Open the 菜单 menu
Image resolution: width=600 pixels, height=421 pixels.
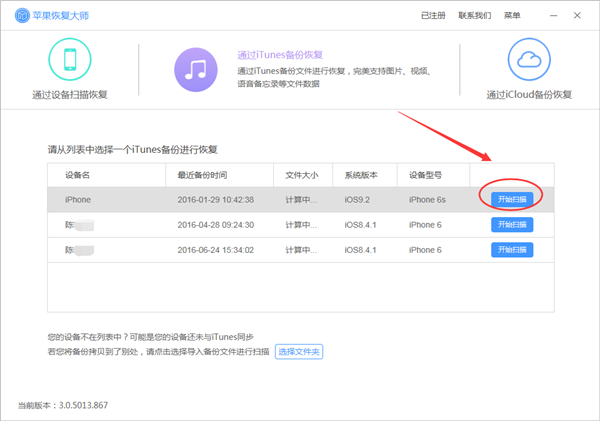tap(512, 15)
